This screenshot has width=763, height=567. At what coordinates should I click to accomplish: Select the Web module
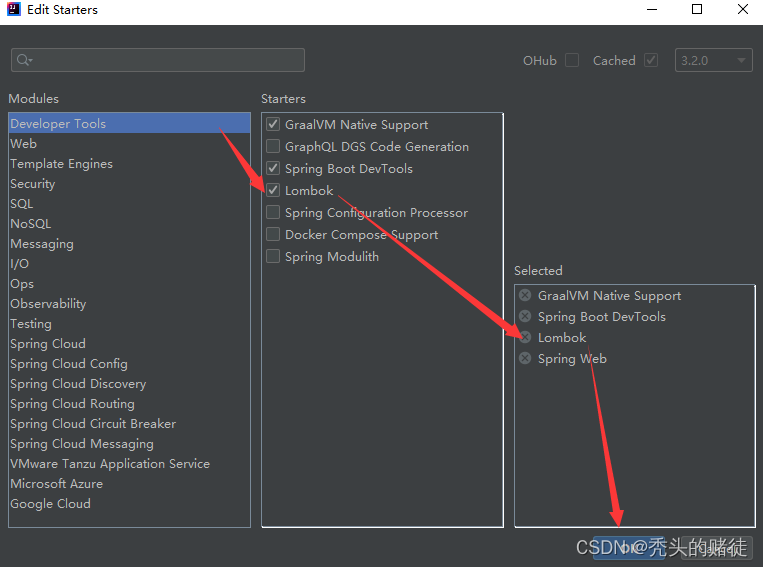click(x=129, y=144)
